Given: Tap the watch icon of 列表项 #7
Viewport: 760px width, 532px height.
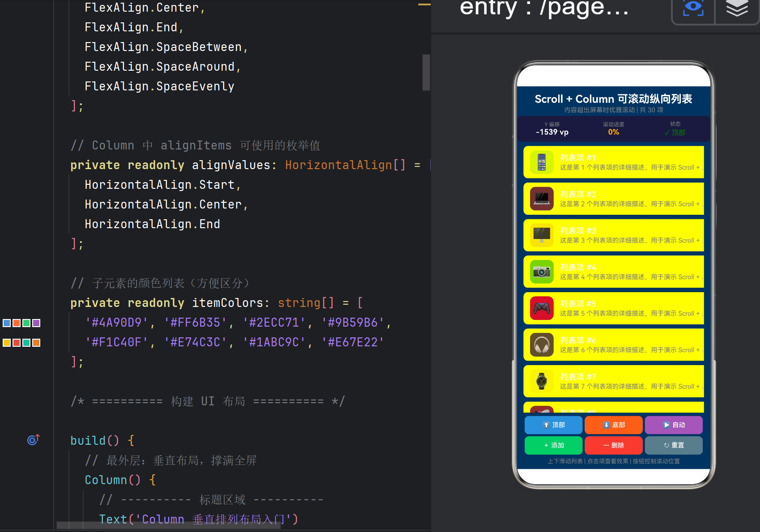Looking at the screenshot, I should pyautogui.click(x=542, y=381).
